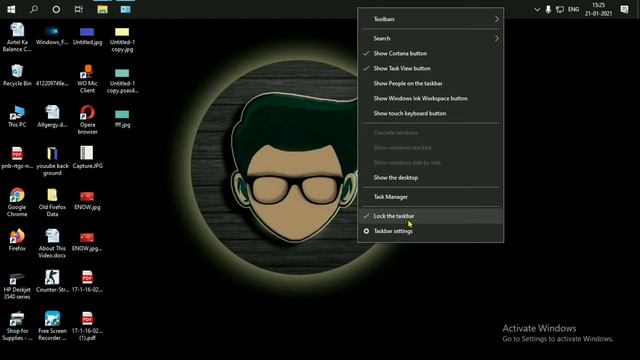This screenshot has width=640, height=360.
Task: Select the Google Chrome desktop shortcut
Action: click(x=17, y=202)
